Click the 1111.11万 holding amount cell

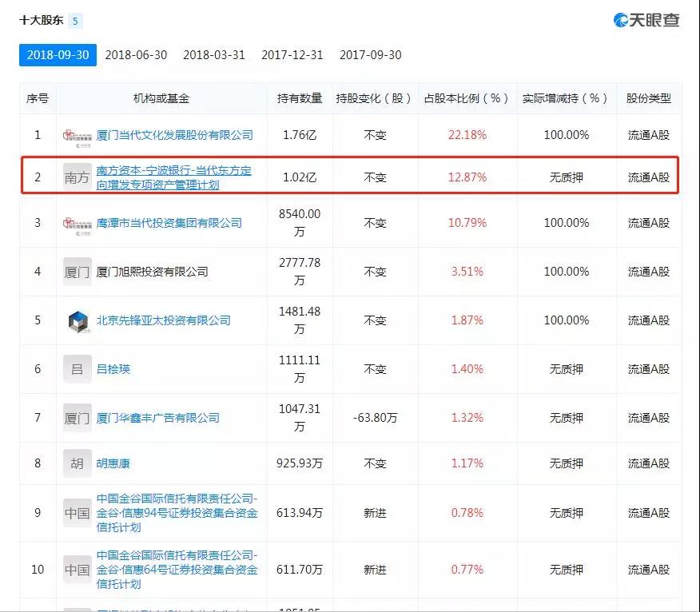click(x=300, y=369)
